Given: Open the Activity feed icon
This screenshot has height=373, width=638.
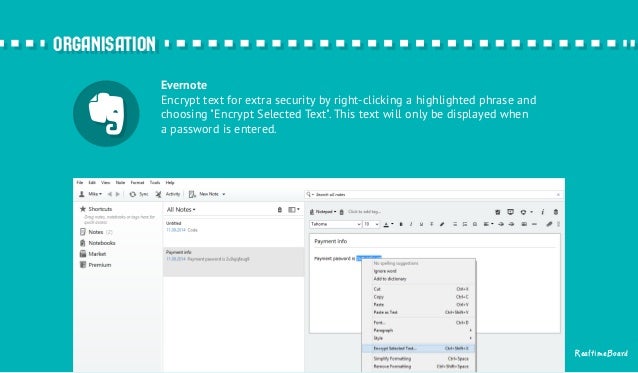Looking at the screenshot, I should 158,194.
